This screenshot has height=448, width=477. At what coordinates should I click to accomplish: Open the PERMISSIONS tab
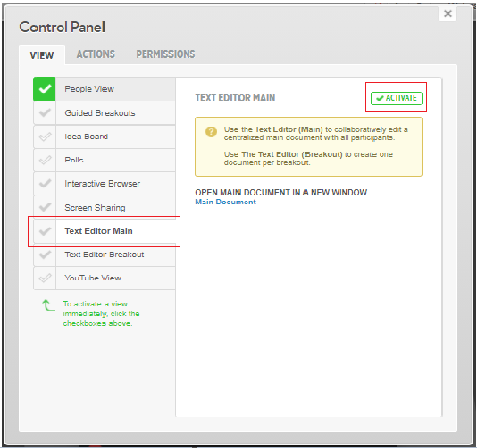[165, 54]
